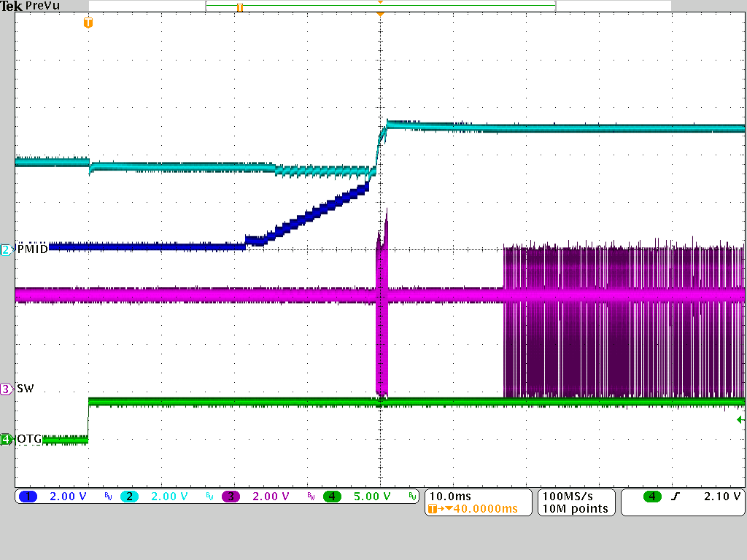Viewport: 747px width, 560px height.
Task: Click the PreVu acquisition status label
Action: (40, 6)
